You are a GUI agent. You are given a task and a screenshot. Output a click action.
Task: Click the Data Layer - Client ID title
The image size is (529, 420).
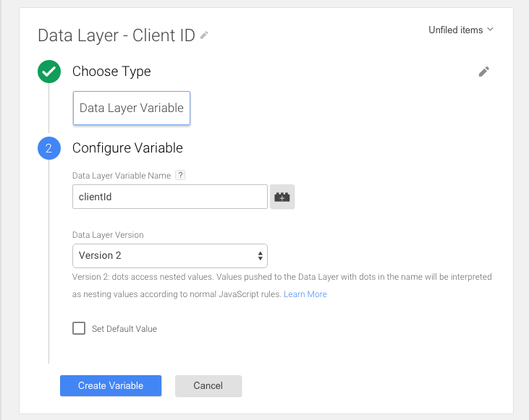[116, 35]
